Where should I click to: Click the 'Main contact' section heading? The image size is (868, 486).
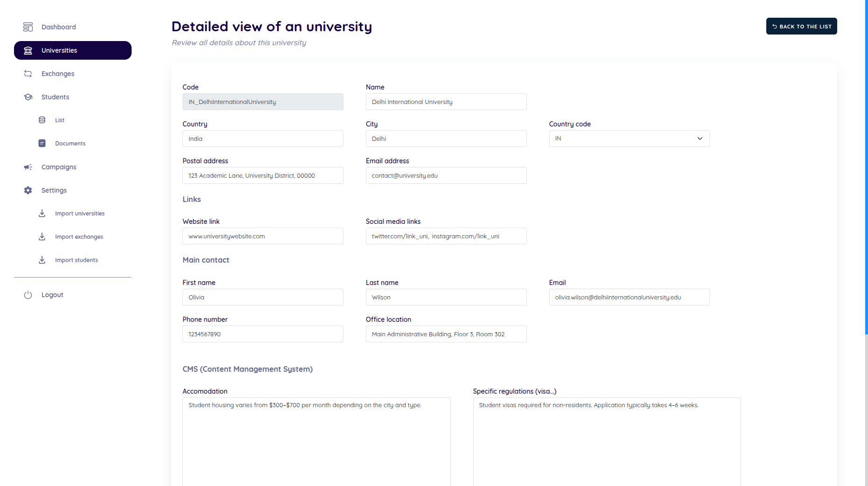point(206,260)
